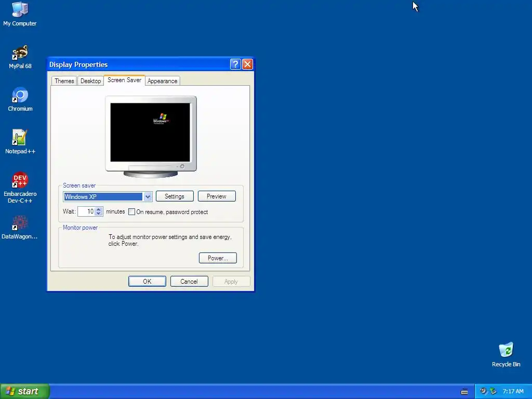Screen dimensions: 532x399
Task: Switch to the Themes tab
Action: click(x=64, y=81)
